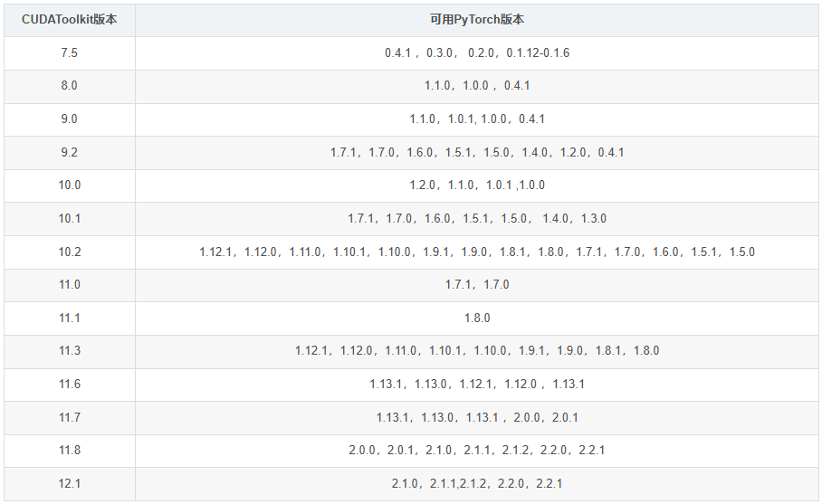Click PyTorch versions listed for CUDA 12.1
Screen dimensions: 822x504
pos(477,483)
